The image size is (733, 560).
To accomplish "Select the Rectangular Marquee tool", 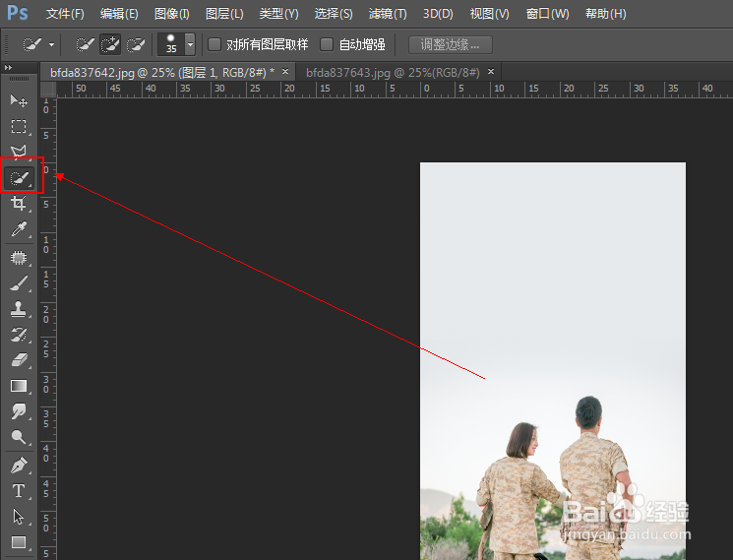I will pyautogui.click(x=19, y=126).
